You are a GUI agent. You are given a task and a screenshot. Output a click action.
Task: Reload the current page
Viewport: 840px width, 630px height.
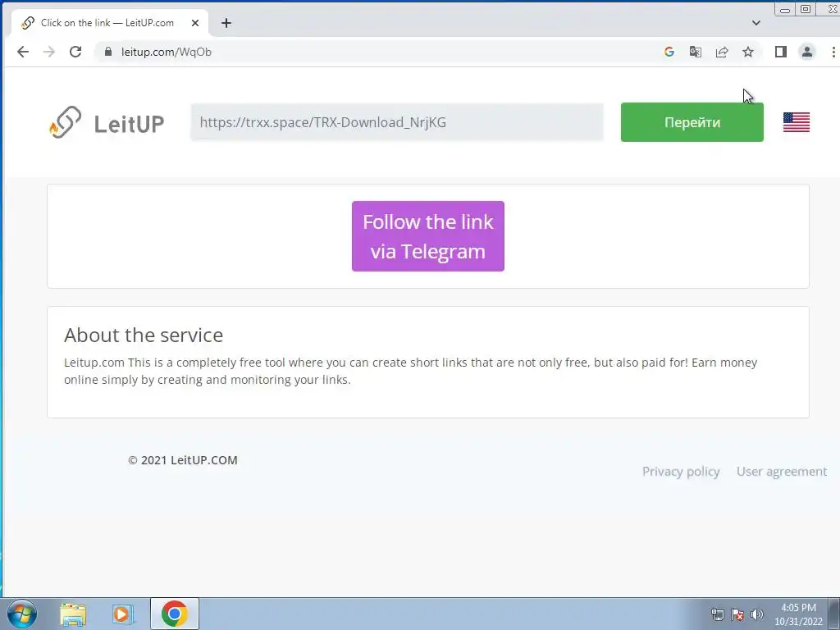tap(75, 52)
